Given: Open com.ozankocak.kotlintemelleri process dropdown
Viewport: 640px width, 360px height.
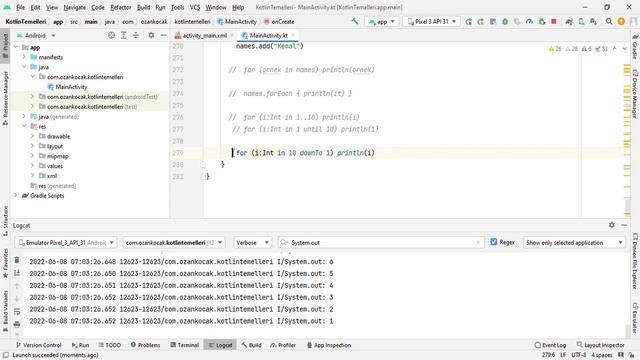Looking at the screenshot, I should (173, 242).
